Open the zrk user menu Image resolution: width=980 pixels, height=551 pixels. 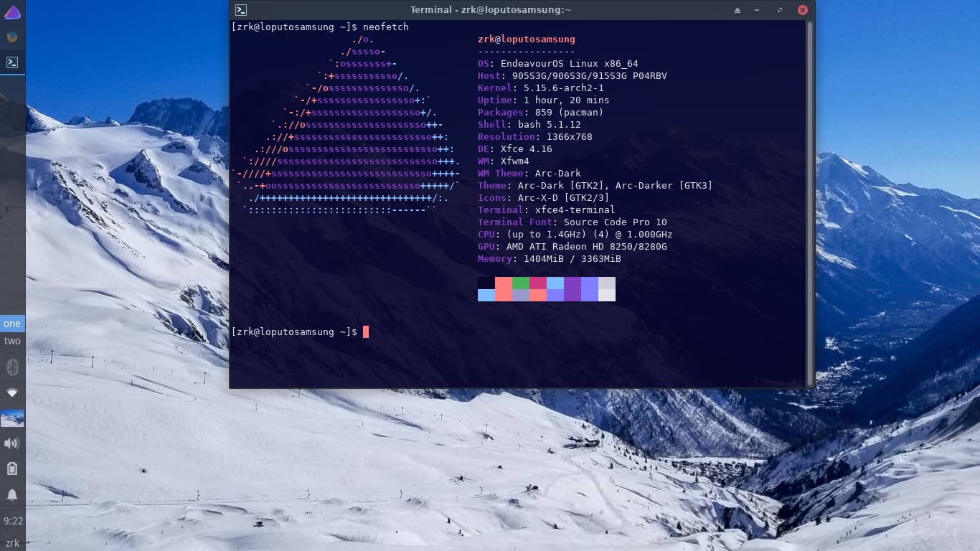coord(12,543)
